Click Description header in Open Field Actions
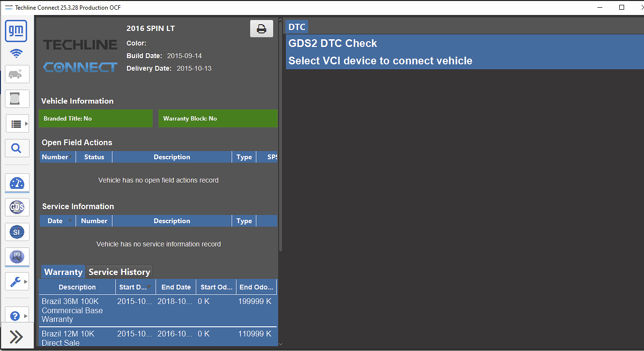The width and height of the screenshot is (644, 351). click(172, 157)
